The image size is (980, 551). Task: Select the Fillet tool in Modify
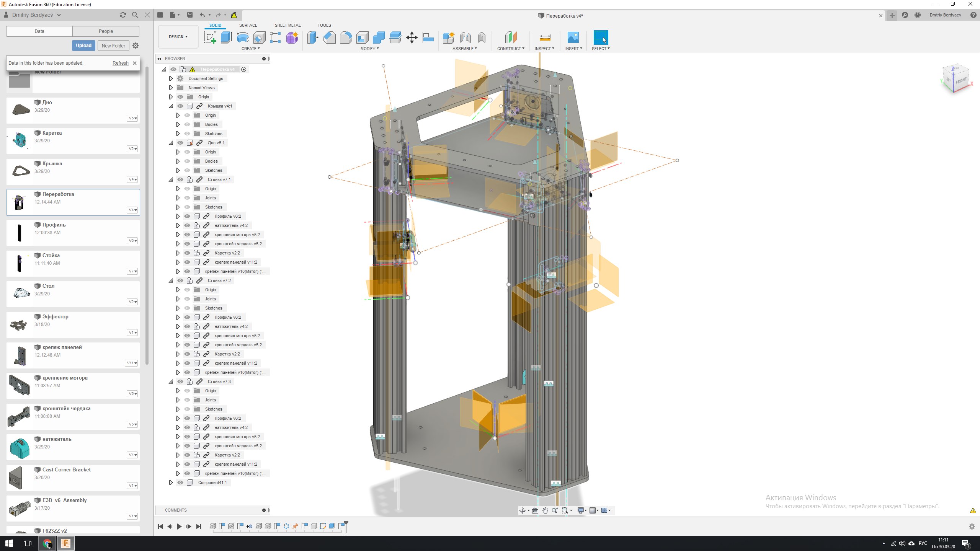pyautogui.click(x=346, y=37)
